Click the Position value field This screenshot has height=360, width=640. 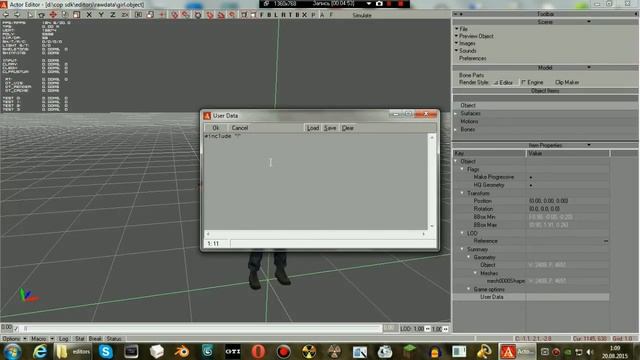(x=568, y=201)
